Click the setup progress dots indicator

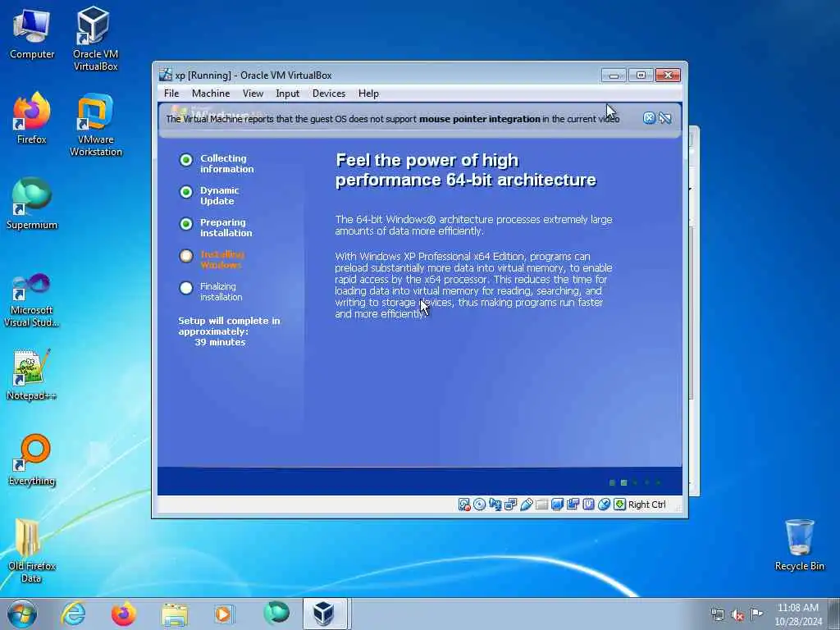pyautogui.click(x=635, y=482)
